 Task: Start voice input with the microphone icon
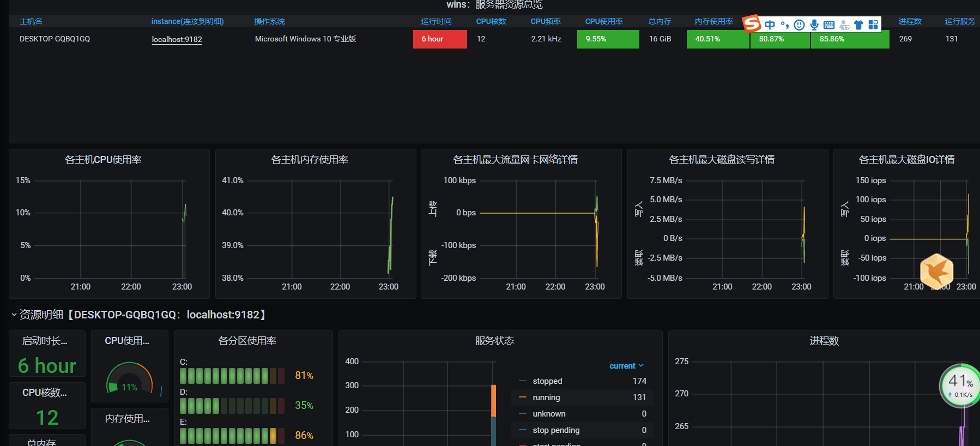click(x=814, y=25)
